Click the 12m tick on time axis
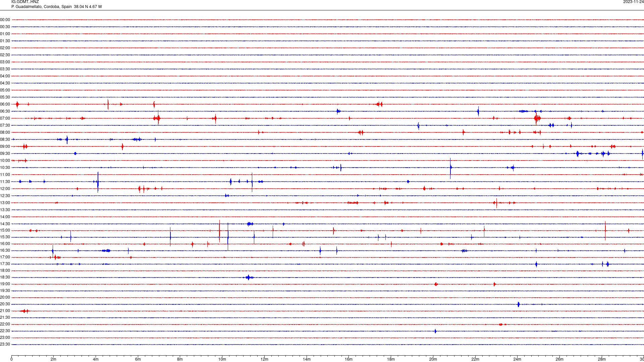The image size is (644, 362). [x=264, y=359]
